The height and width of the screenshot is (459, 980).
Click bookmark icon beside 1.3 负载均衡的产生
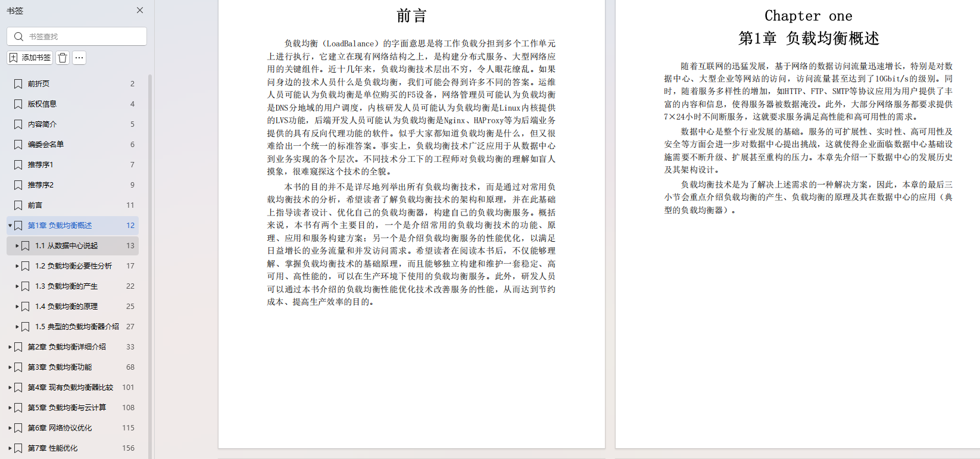pyautogui.click(x=26, y=286)
